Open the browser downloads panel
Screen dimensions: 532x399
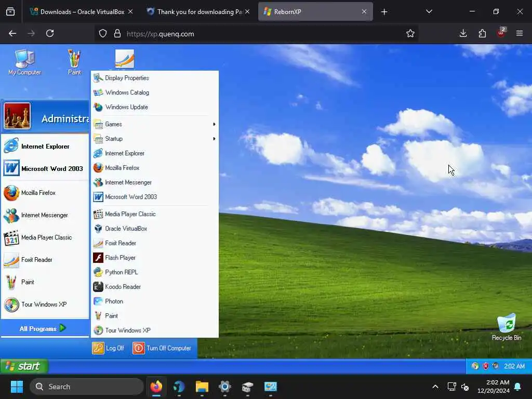(x=463, y=33)
